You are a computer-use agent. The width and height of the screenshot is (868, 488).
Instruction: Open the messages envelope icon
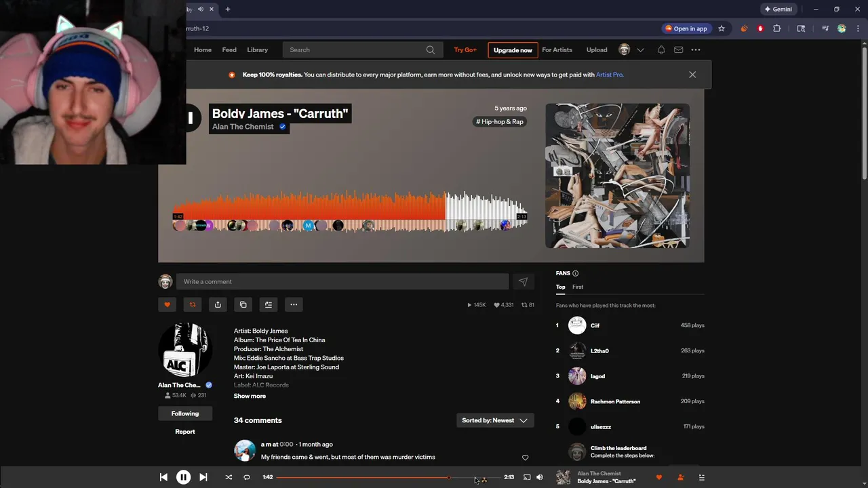point(678,49)
